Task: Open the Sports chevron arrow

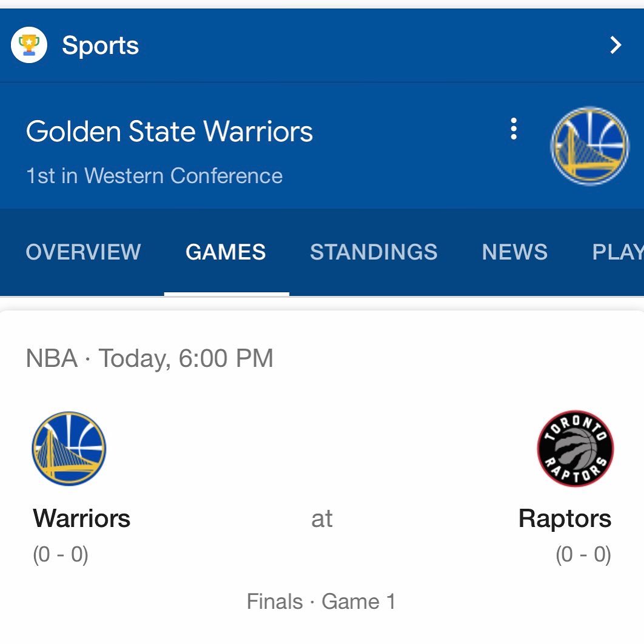Action: (615, 45)
